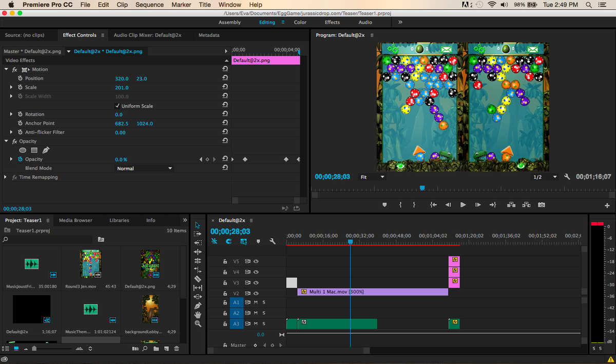The width and height of the screenshot is (616, 364).
Task: Toggle Position animation stopwatch
Action: click(x=20, y=78)
